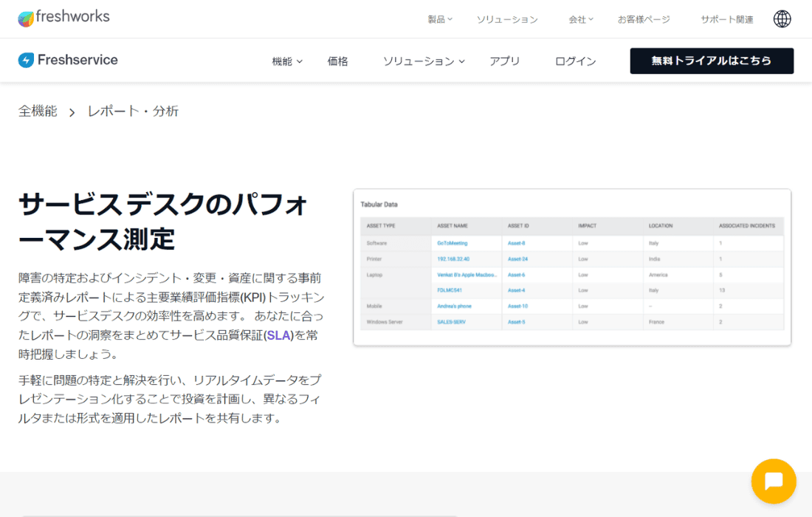Click Andrea's phone asset name

[x=454, y=307]
